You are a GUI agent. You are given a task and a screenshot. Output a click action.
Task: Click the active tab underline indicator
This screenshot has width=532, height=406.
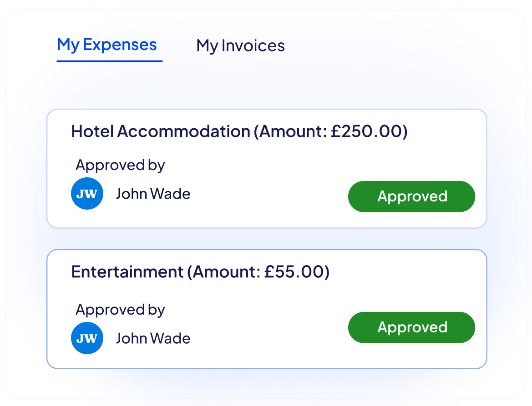coord(109,60)
